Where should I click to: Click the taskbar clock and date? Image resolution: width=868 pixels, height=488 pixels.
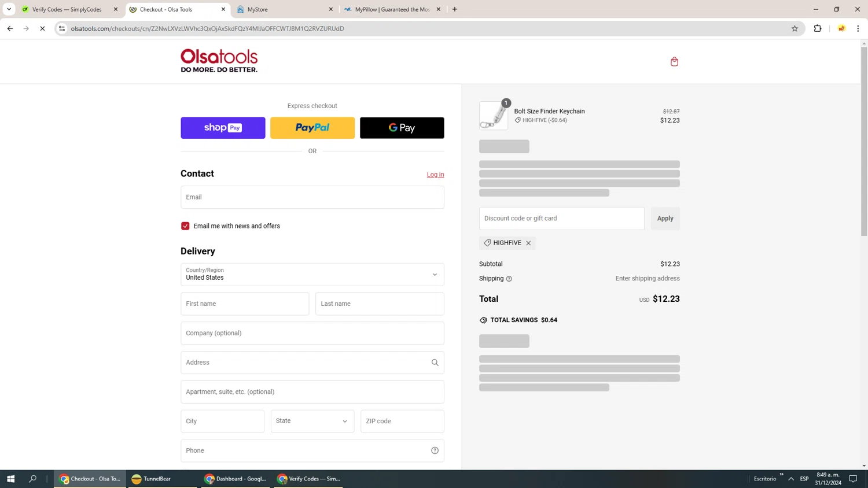point(828,479)
